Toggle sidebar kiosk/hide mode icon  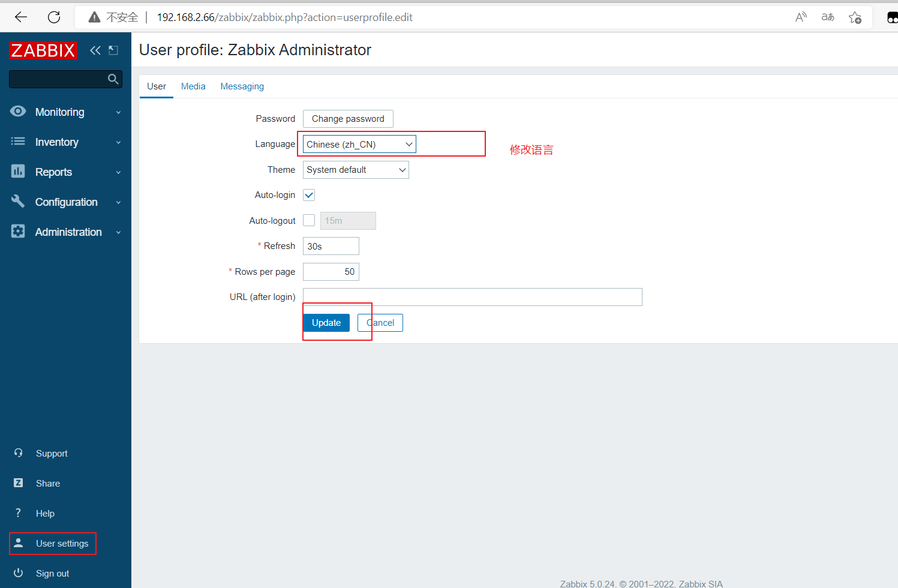tap(113, 50)
